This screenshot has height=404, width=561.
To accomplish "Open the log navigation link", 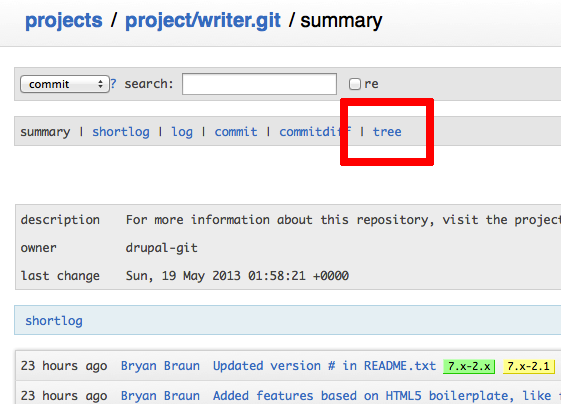I will (182, 132).
